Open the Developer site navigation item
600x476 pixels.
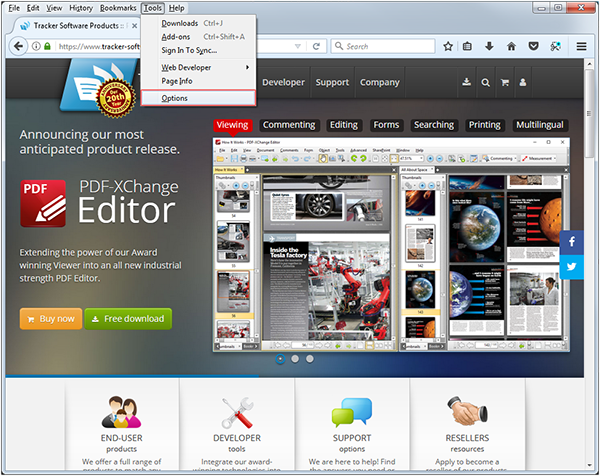pyautogui.click(x=284, y=82)
